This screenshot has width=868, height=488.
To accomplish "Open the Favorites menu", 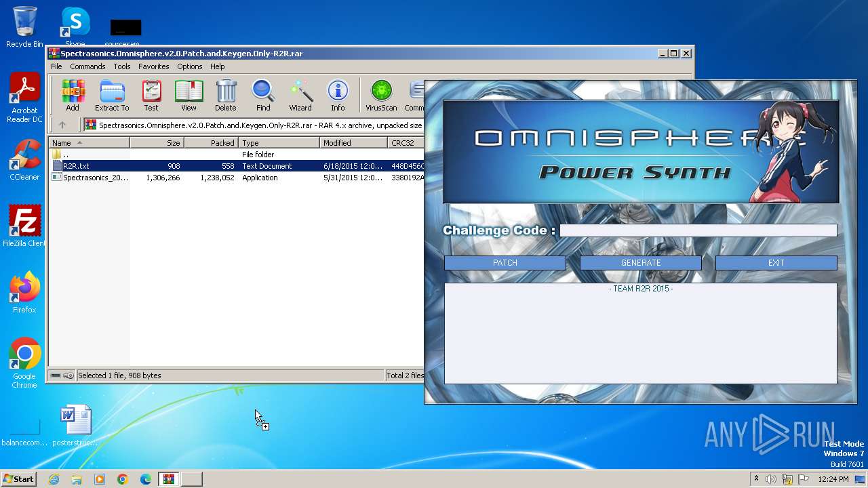I will pyautogui.click(x=154, y=66).
